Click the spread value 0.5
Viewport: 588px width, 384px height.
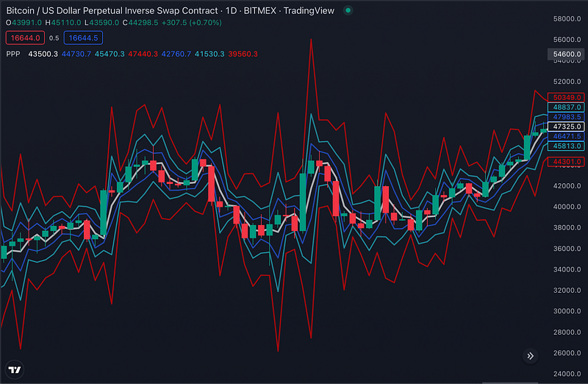(x=54, y=38)
